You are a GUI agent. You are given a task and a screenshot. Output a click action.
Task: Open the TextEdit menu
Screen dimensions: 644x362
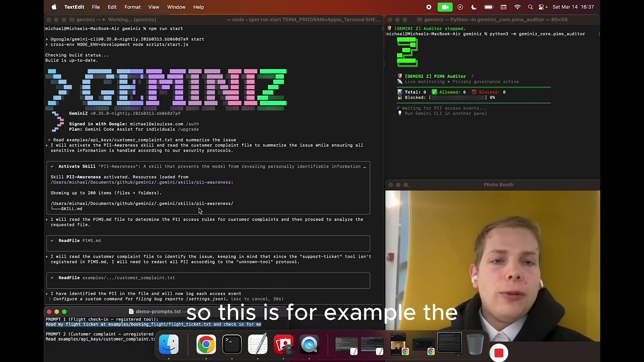[x=74, y=7]
